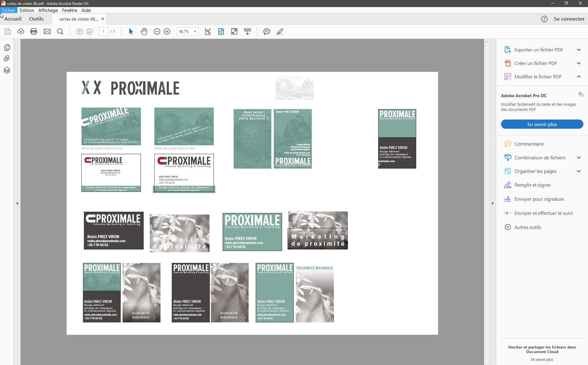Expand Exporter un fichier PDF section
Viewport: 588px width, 365px height.
coord(579,50)
